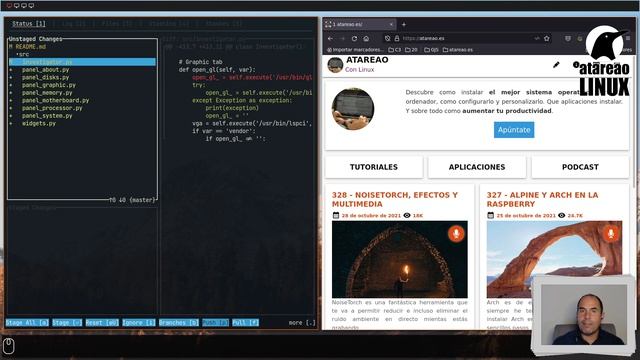Click the Push command in gitui bar
Image resolution: width=640 pixels, height=360 pixels.
point(216,322)
